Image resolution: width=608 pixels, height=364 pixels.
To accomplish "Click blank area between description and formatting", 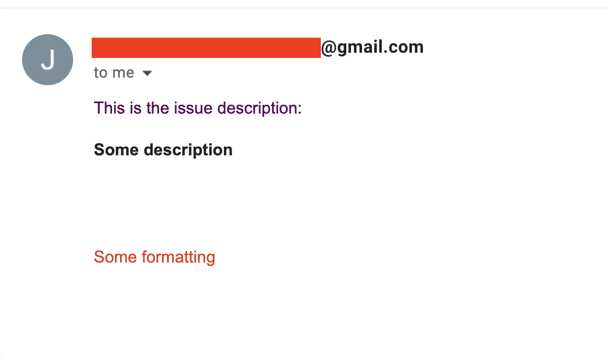I will tap(232, 203).
